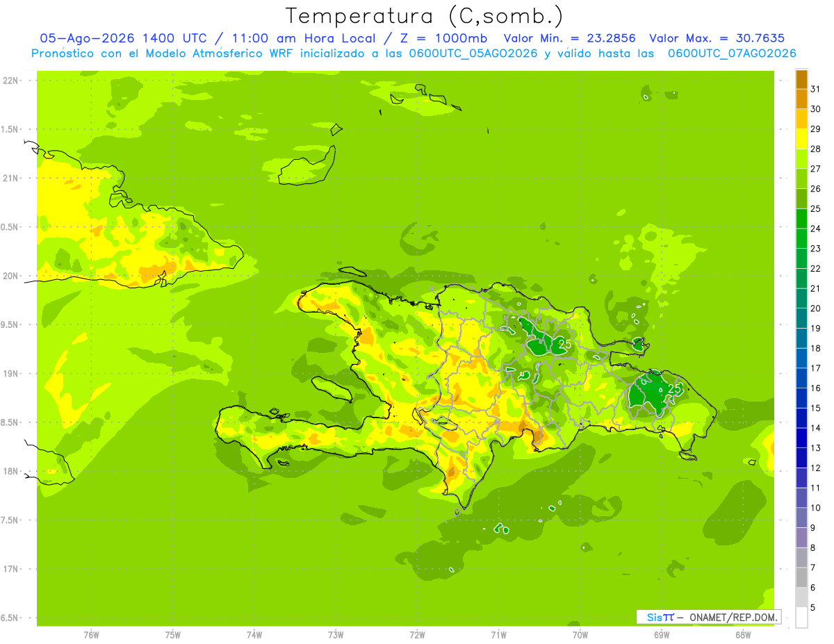Viewport: 834px width, 644px height.
Task: Click the colorbar tick label "28"
Action: click(816, 149)
